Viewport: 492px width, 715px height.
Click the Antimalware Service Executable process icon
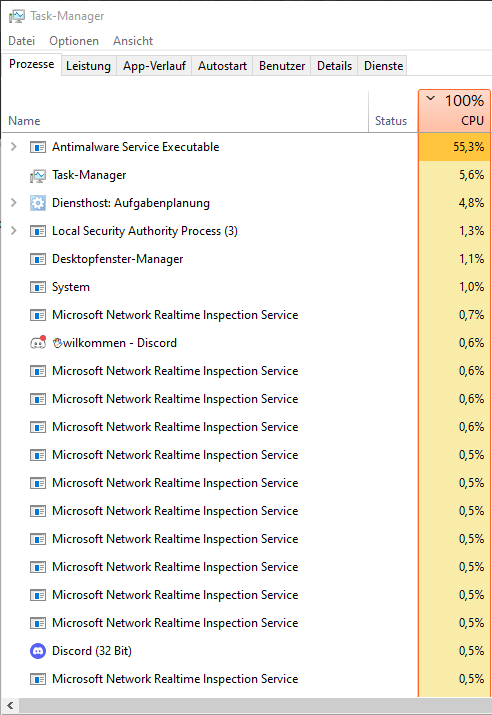click(x=38, y=147)
